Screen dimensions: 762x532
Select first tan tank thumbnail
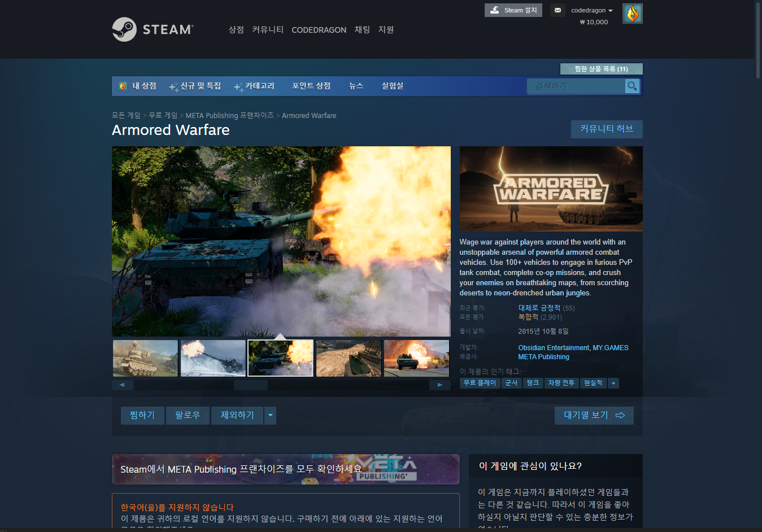145,358
